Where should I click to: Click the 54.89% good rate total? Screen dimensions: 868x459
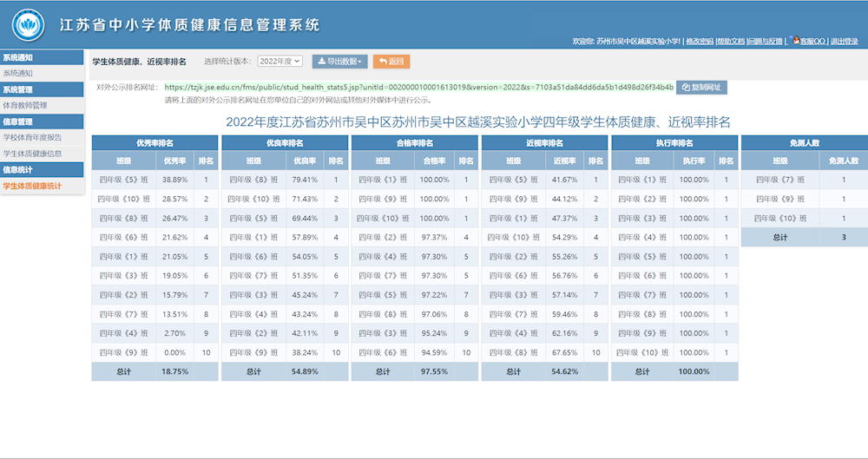point(305,371)
